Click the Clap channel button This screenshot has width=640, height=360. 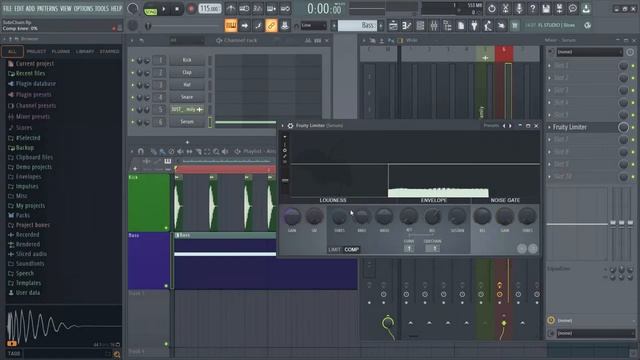(x=187, y=72)
